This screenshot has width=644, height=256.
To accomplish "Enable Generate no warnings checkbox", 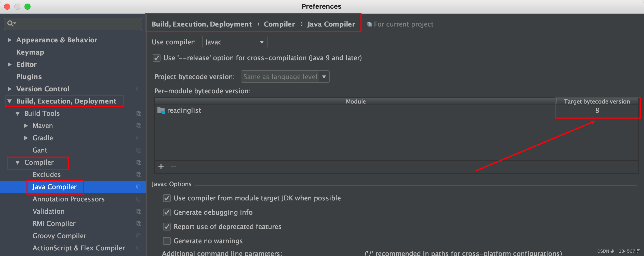I will [167, 241].
